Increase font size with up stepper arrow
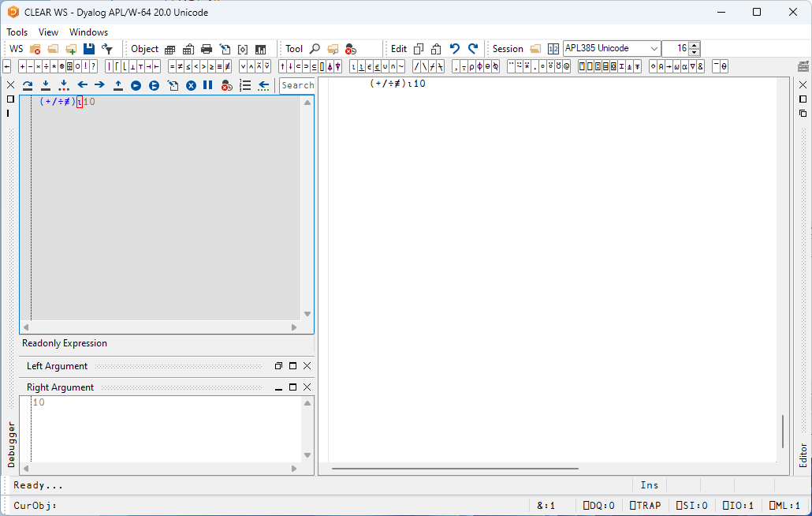The image size is (812, 516). tap(694, 45)
